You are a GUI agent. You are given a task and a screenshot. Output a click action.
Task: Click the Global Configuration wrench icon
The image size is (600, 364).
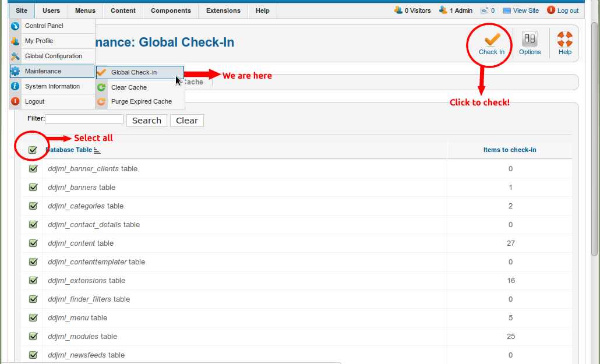[x=15, y=56]
